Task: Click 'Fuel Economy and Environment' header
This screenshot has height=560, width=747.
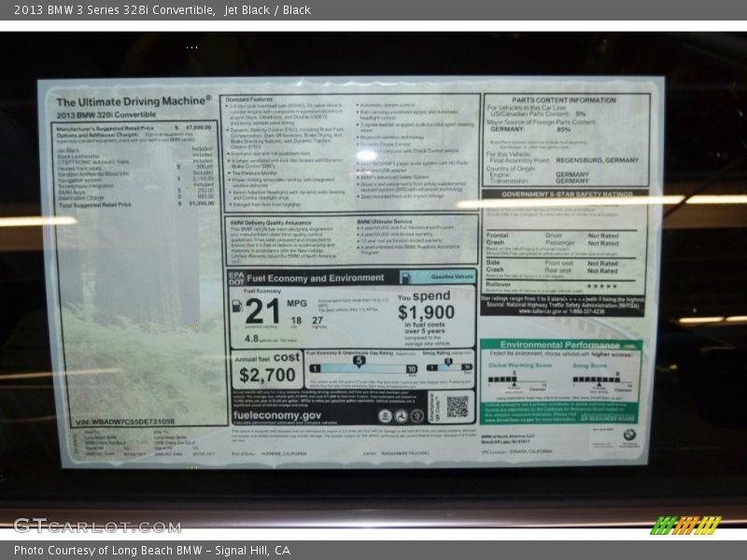Action: [315, 278]
